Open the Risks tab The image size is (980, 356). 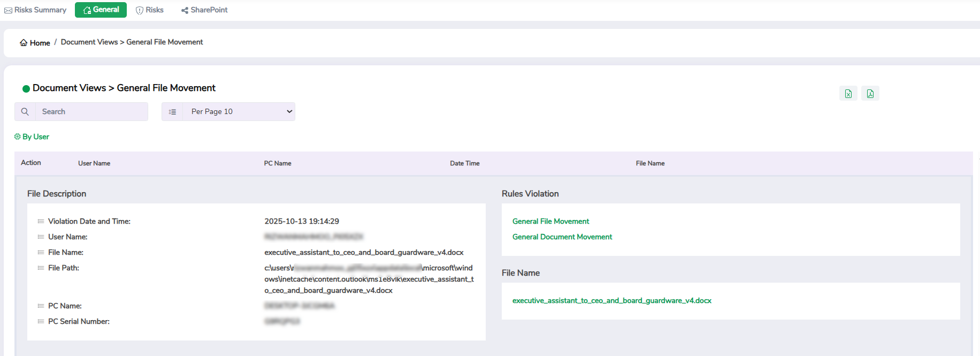pos(150,10)
